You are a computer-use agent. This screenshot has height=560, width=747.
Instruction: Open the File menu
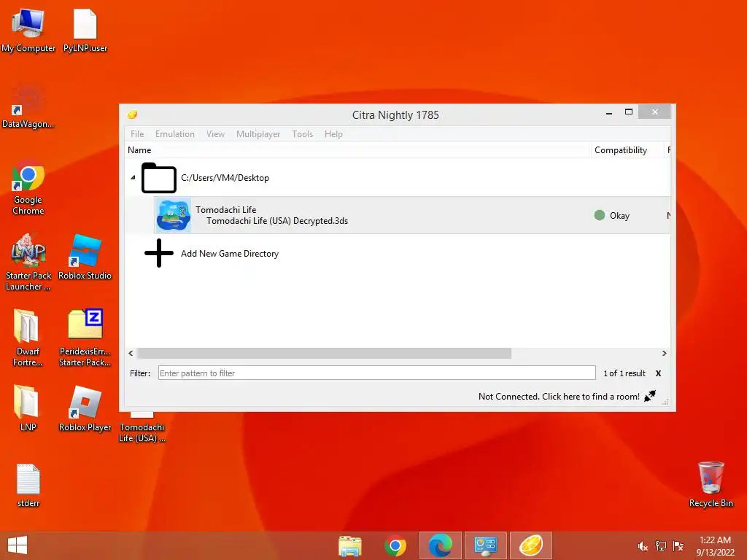137,134
